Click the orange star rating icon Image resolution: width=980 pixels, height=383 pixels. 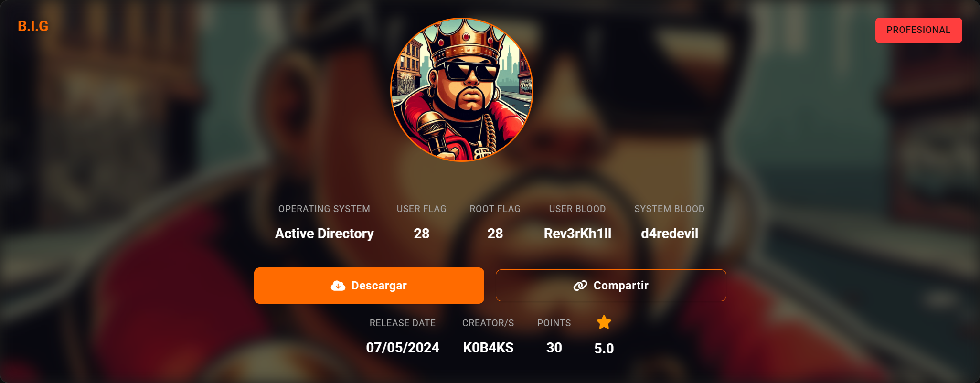point(604,322)
